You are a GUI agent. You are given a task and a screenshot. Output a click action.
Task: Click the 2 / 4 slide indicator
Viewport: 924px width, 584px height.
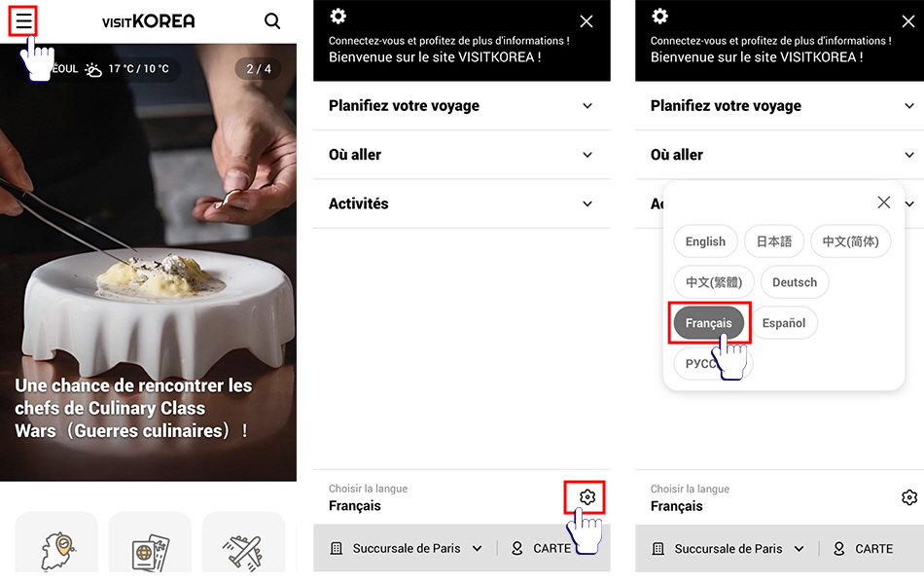(x=258, y=69)
